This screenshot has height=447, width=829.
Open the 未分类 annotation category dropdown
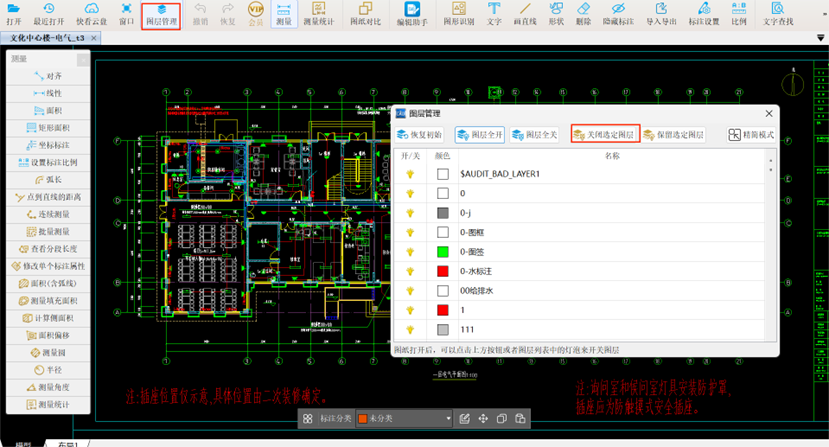tap(404, 418)
